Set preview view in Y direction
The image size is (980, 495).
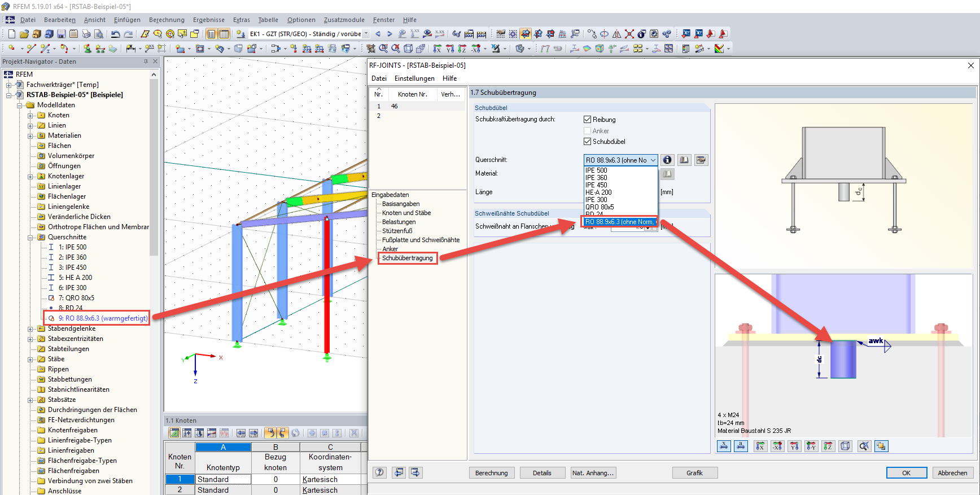coord(794,446)
